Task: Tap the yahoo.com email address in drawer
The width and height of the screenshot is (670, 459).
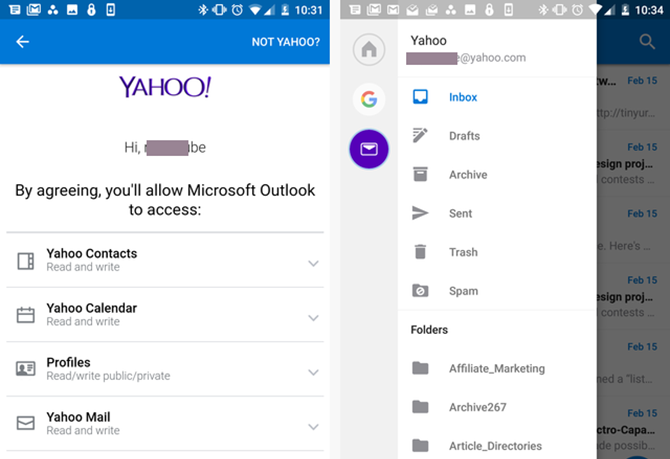Action: point(466,58)
